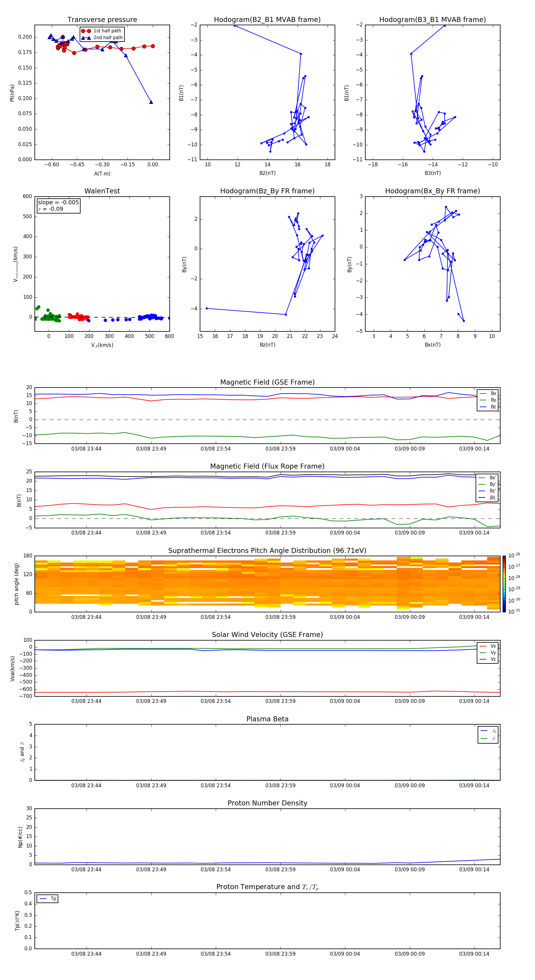Click the pitch angle color scale bar
The height and width of the screenshot is (980, 535).
[504, 584]
